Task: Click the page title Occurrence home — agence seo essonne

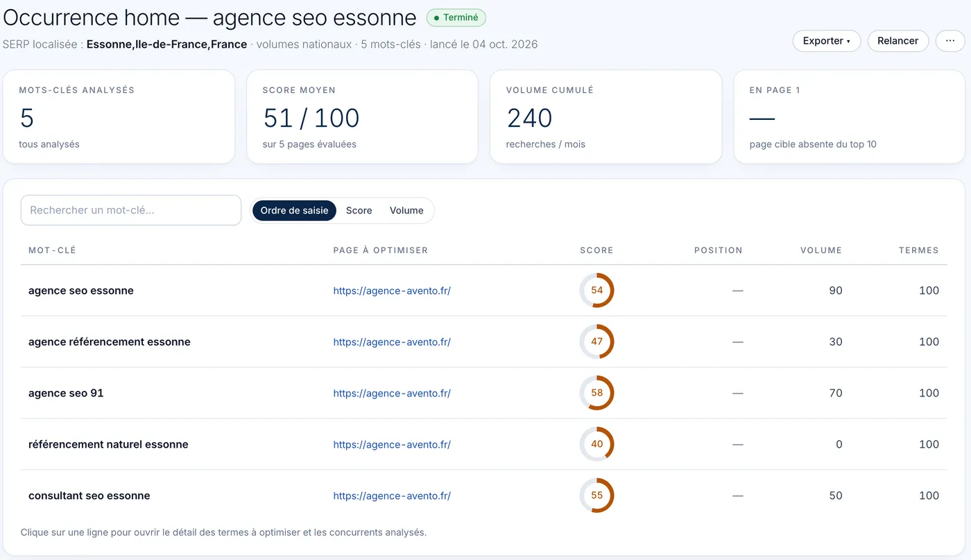Action: (210, 17)
